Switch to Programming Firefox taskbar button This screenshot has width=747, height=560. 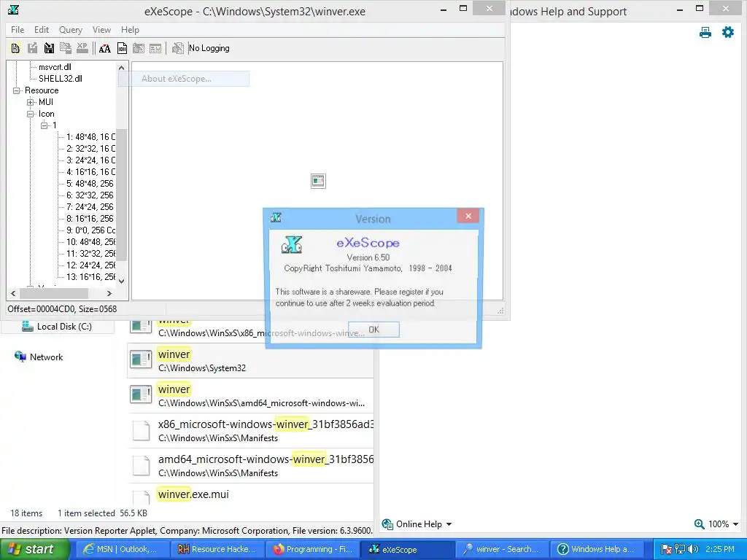coord(312,549)
